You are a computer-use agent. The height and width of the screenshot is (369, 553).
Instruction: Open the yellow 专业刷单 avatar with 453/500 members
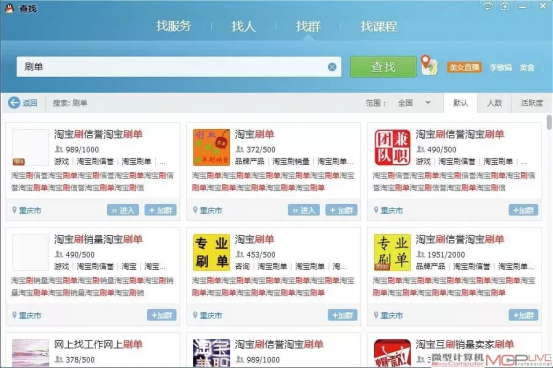pyautogui.click(x=211, y=253)
